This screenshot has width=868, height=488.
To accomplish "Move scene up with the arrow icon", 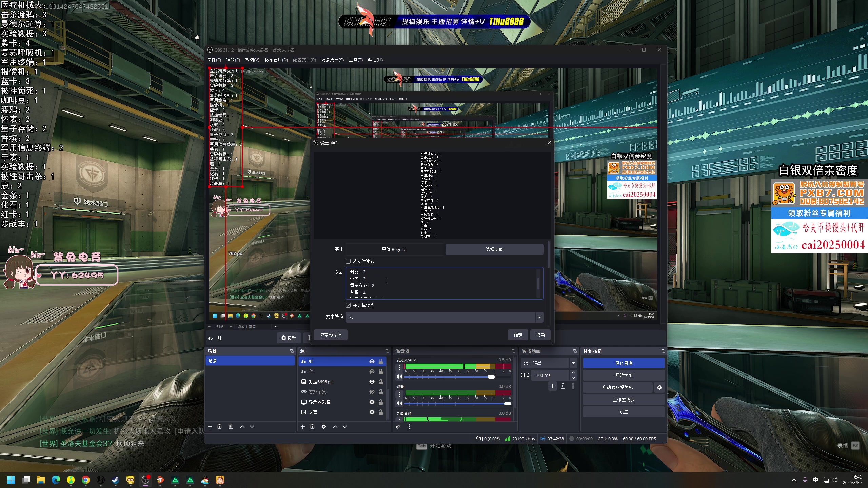I will pos(242,427).
